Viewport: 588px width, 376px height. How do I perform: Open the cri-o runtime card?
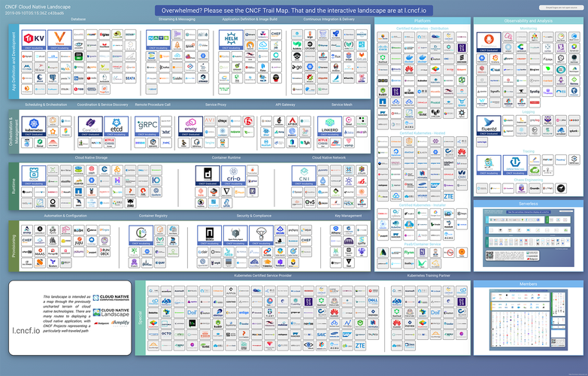pos(233,175)
